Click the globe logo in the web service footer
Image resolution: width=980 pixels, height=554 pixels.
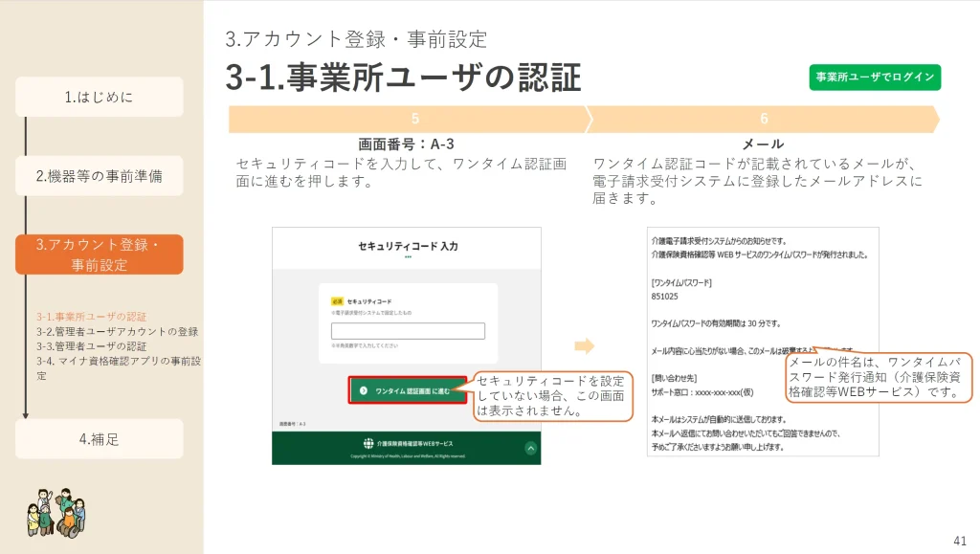pos(368,444)
